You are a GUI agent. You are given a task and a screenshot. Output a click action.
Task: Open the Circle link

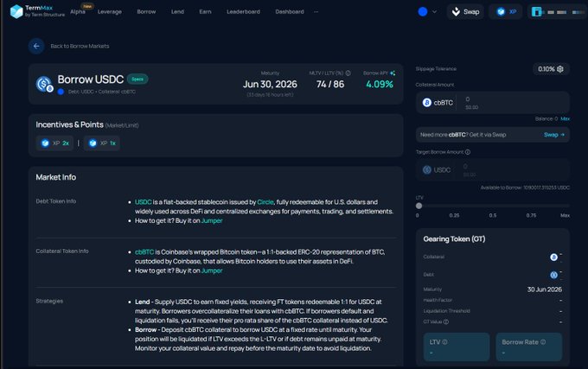265,202
